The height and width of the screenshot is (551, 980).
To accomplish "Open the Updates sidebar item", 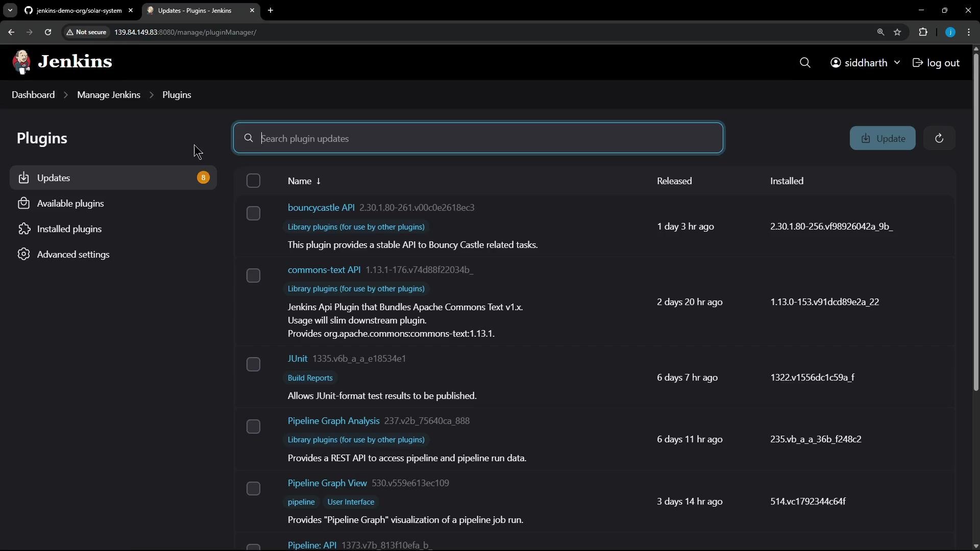I will click(x=113, y=178).
